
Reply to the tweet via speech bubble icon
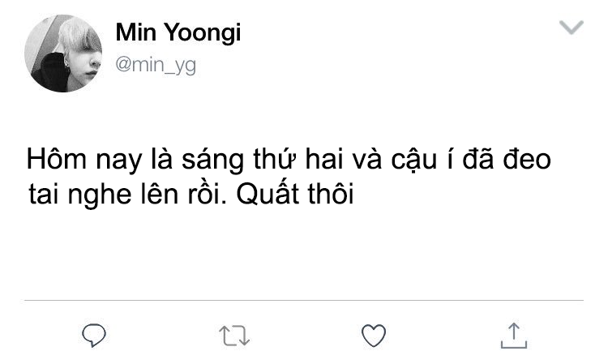(94, 336)
